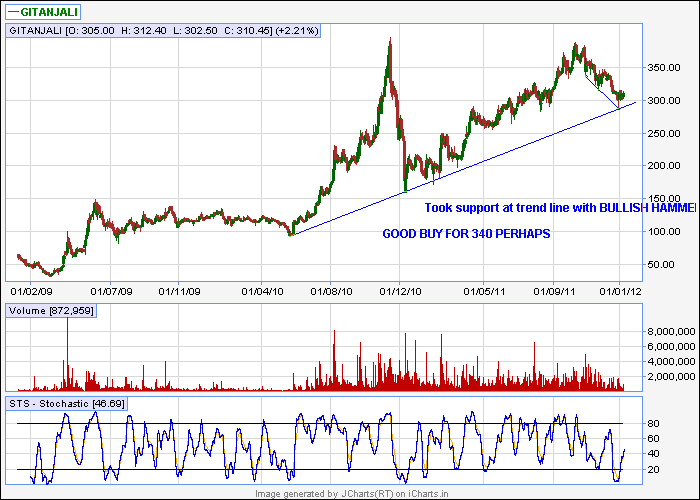Screen dimensions: 700x500
Task: Click the 8,000,000 volume axis label
Action: (671, 332)
